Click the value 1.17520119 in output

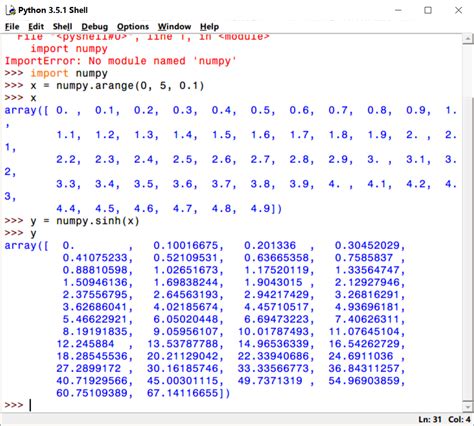(277, 270)
